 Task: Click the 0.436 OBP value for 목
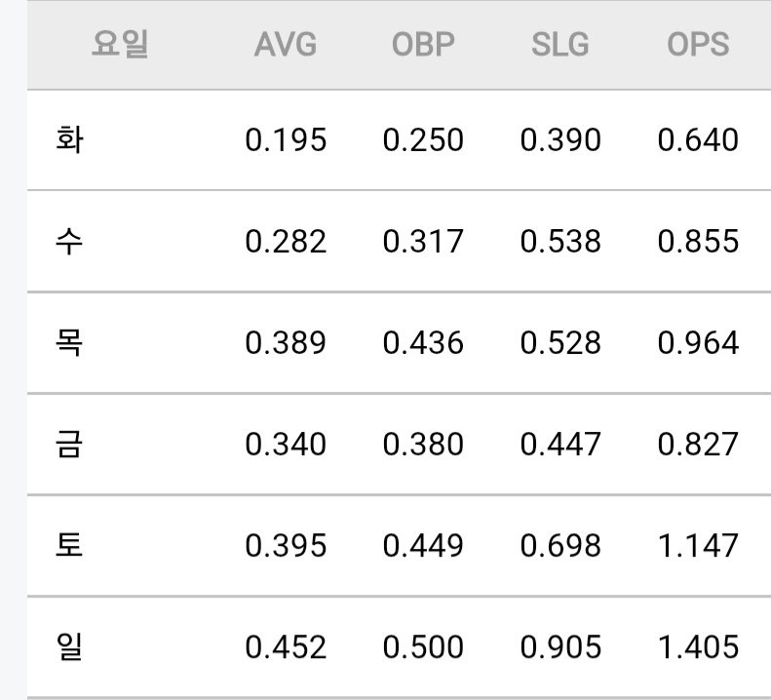(x=423, y=342)
